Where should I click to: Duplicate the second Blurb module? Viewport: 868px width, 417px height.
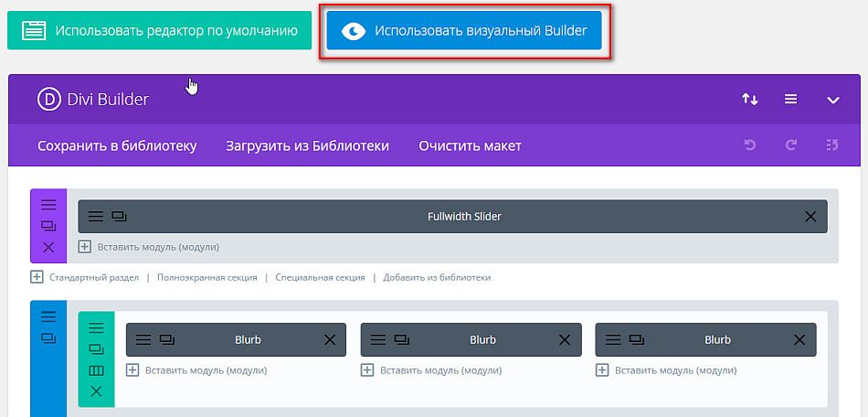(x=402, y=340)
